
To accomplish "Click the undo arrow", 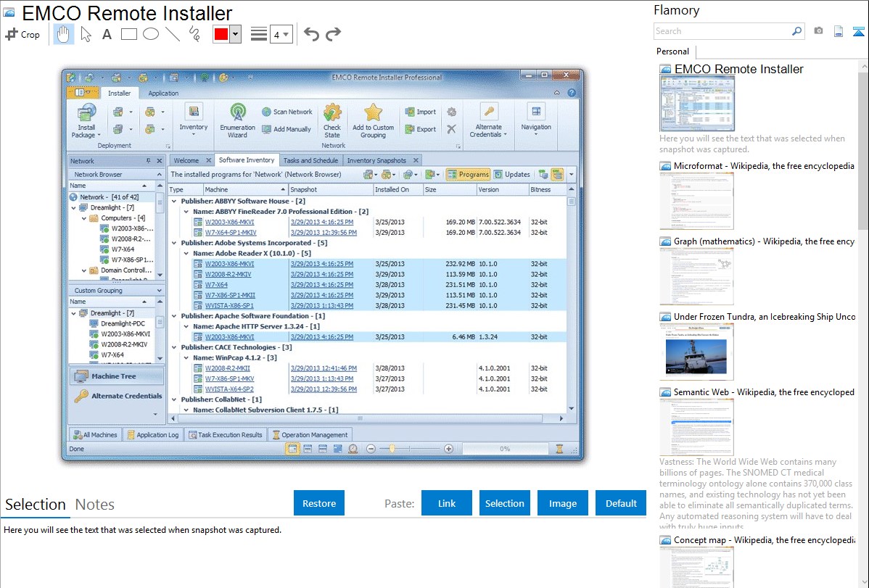I will point(311,34).
